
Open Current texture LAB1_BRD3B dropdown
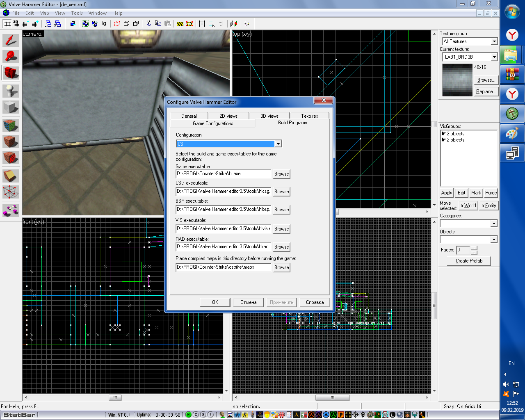pos(494,57)
